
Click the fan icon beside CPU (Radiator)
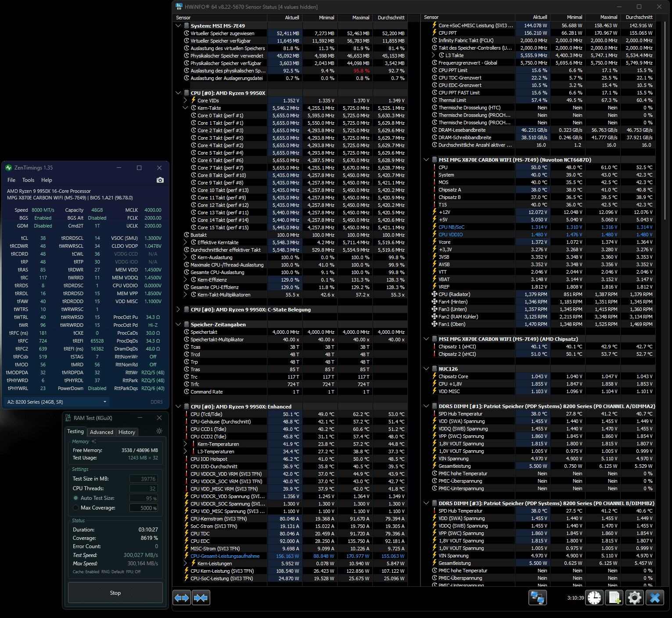[x=435, y=294]
